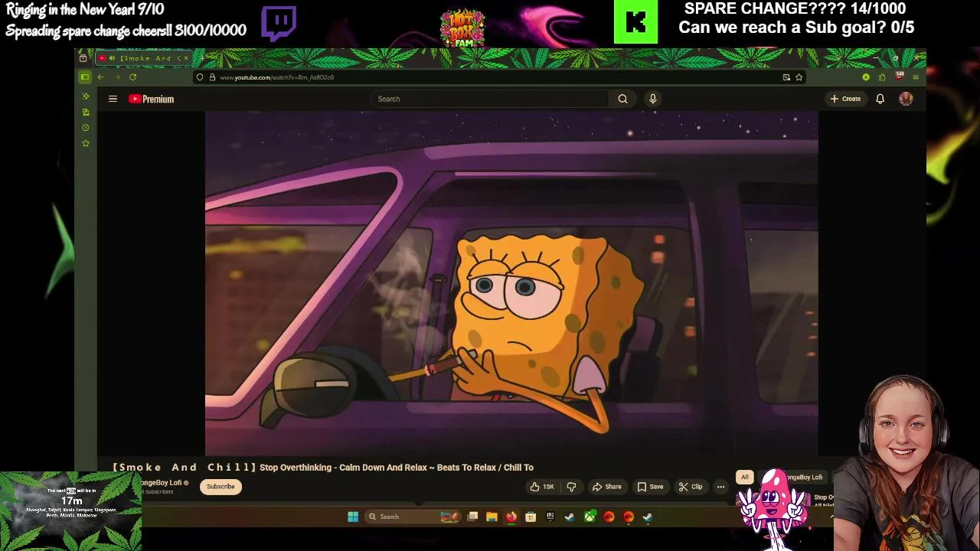Click the picture-in-picture icon in address bar
Screen dimensions: 980x551
[786, 77]
